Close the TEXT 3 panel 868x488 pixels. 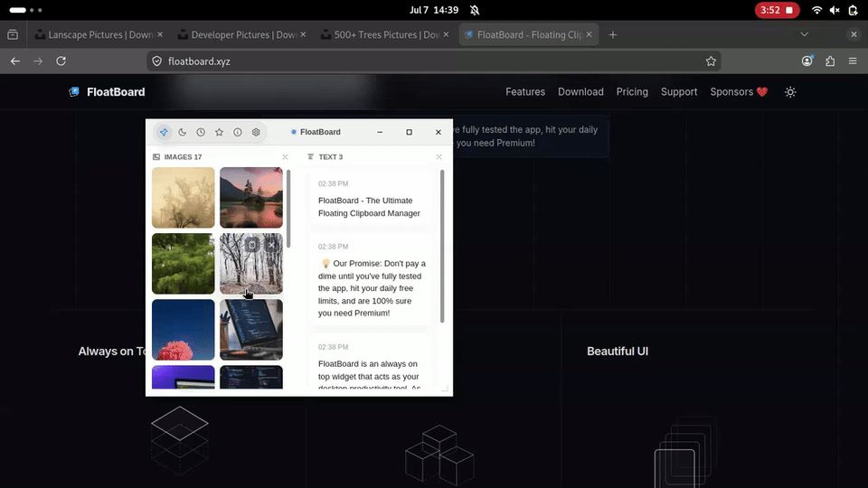coord(439,157)
